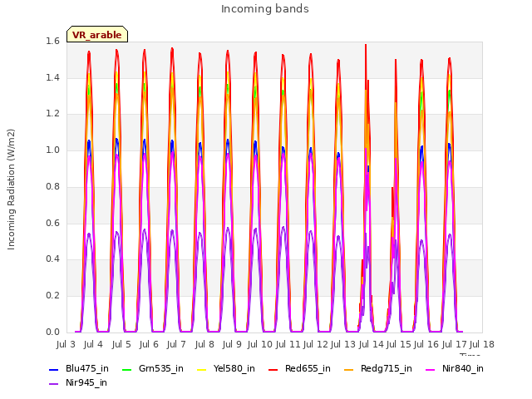Click the Jul 4 x-axis tick label
Image resolution: width=532 pixels, height=399 pixels.
(x=93, y=344)
